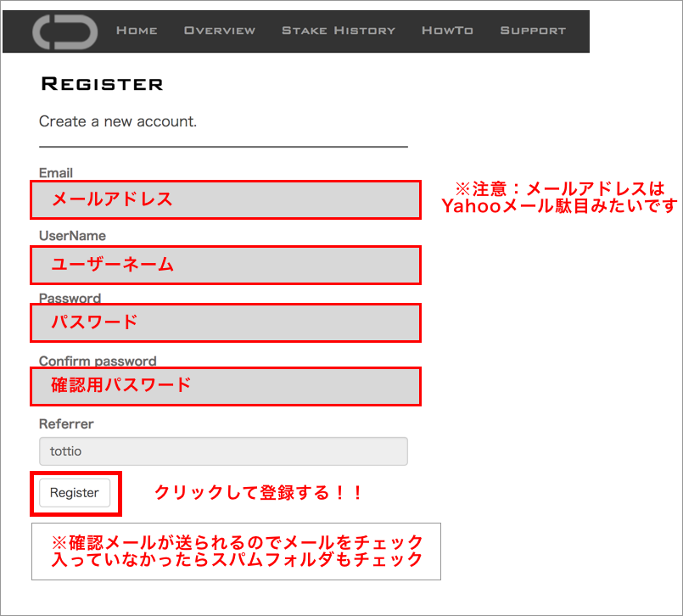683x616 pixels.
Task: Select the Password input box
Action: click(x=226, y=322)
